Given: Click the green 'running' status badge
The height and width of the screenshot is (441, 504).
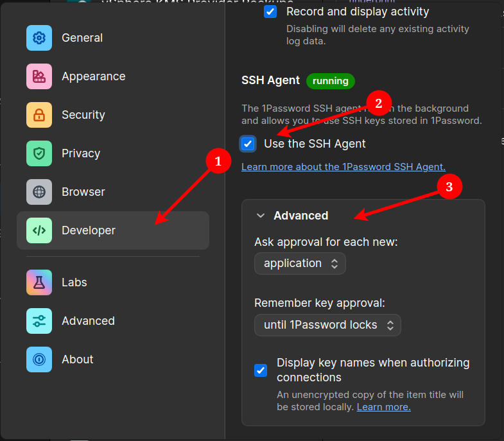Looking at the screenshot, I should pos(330,81).
